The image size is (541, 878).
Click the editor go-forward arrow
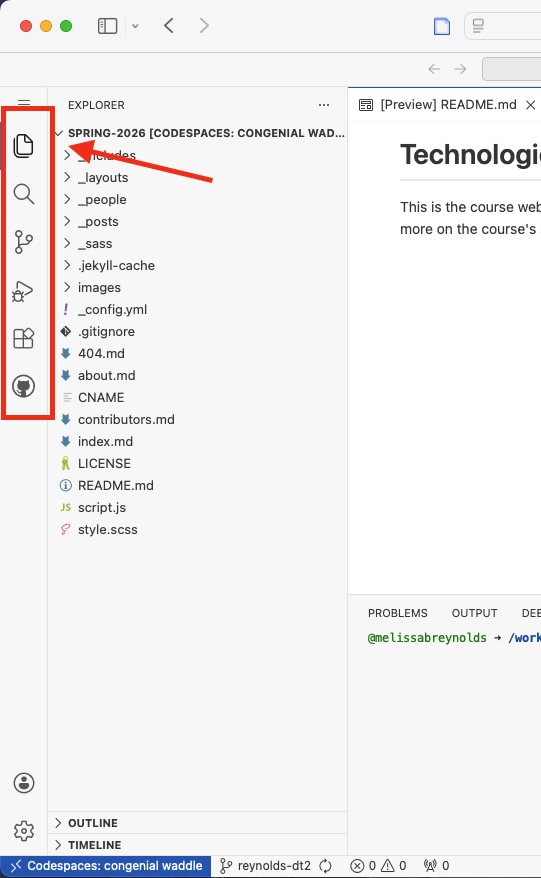click(x=460, y=69)
